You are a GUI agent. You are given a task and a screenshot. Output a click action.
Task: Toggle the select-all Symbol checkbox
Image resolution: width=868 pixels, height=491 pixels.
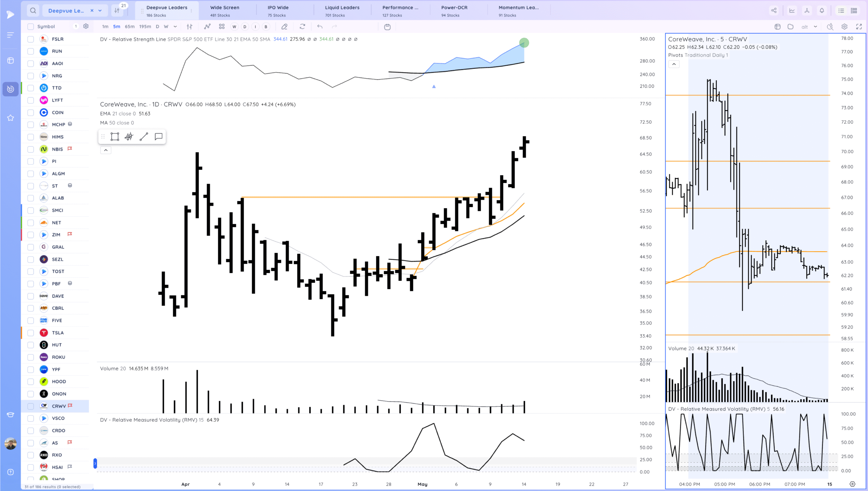[31, 26]
